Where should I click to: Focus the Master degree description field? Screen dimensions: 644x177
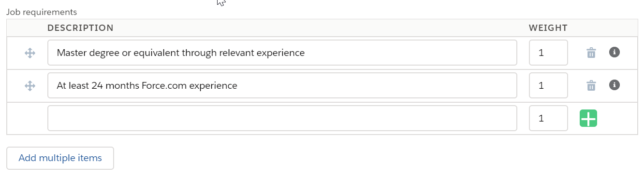tap(282, 53)
